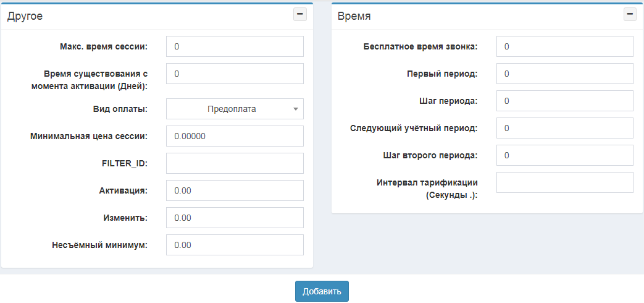Click the Изменить amount input
This screenshot has width=644, height=303.
coord(235,218)
